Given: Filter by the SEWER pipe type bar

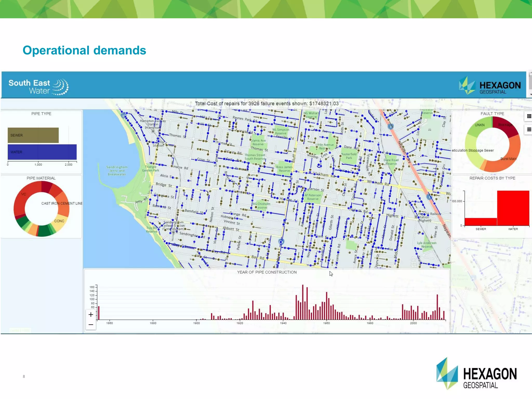Looking at the screenshot, I should coord(33,135).
